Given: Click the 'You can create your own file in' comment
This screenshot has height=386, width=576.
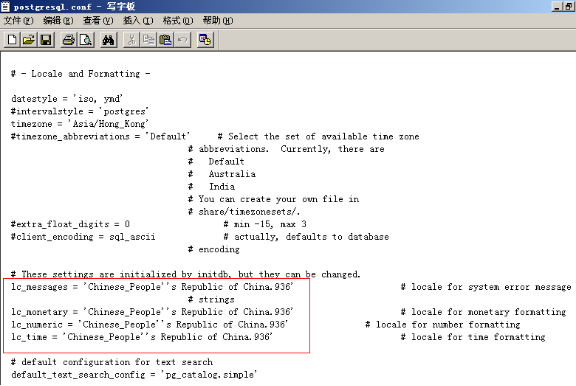Looking at the screenshot, I should 274,199.
